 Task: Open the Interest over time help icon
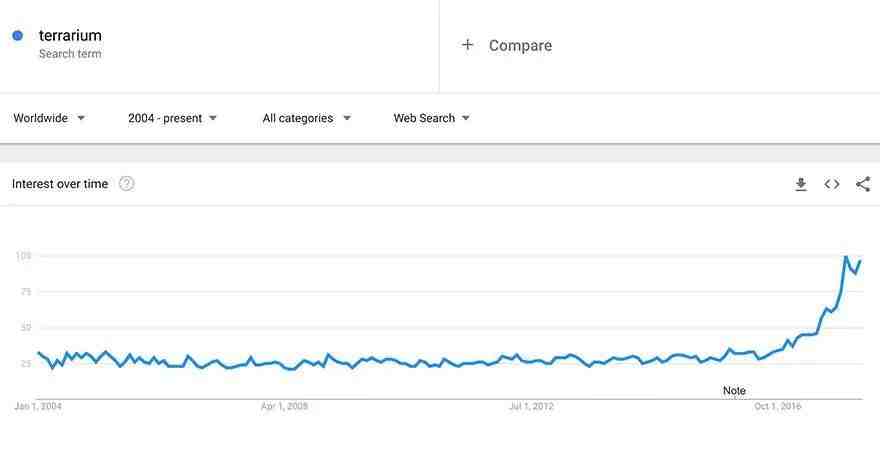coord(127,183)
